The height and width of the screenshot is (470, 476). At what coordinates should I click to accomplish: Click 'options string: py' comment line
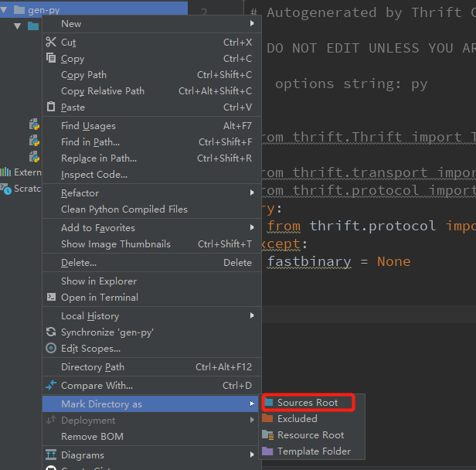pyautogui.click(x=351, y=83)
